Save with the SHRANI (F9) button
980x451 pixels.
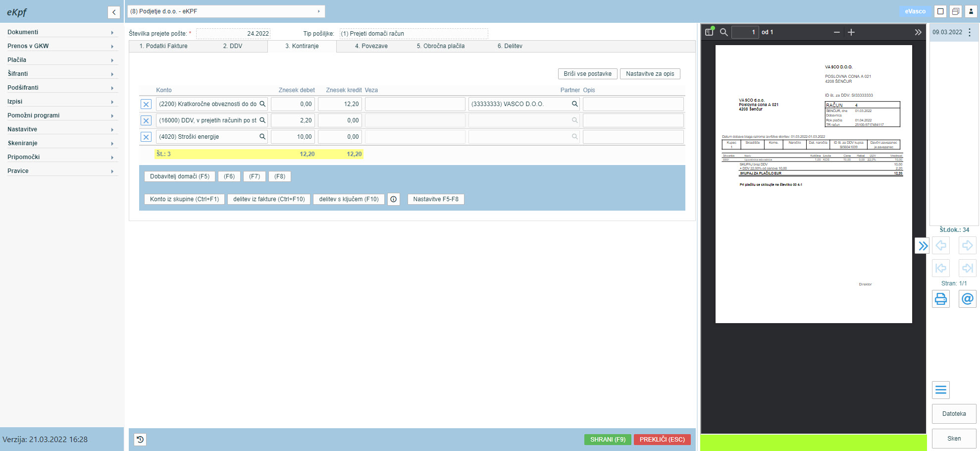(608, 440)
